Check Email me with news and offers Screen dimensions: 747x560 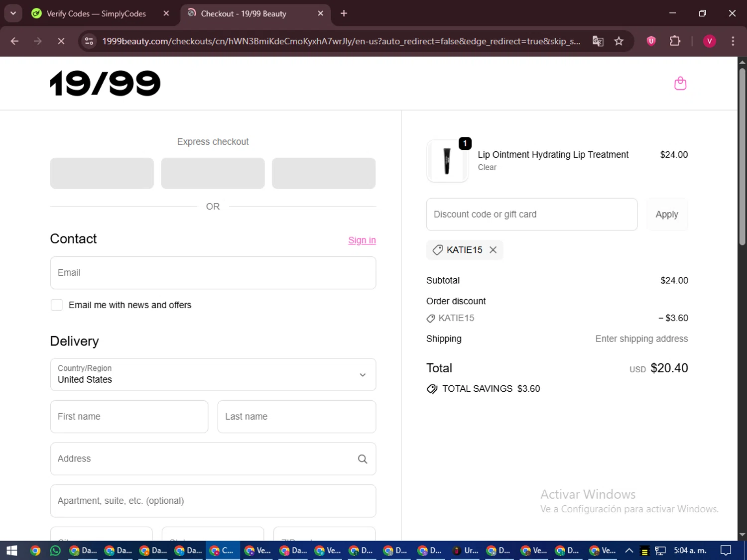coord(57,305)
